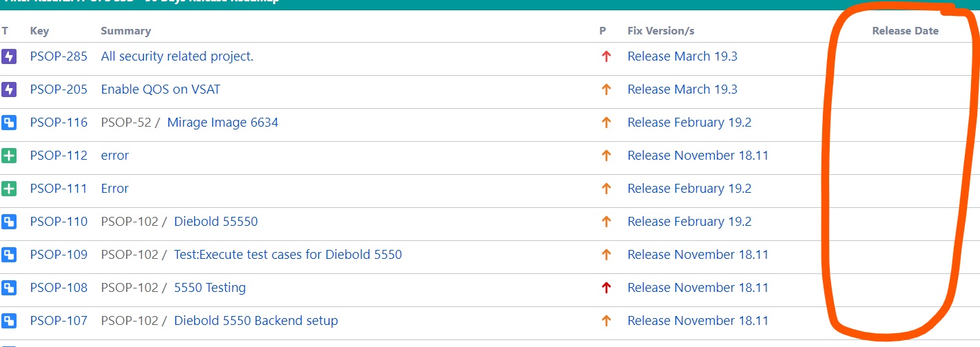980x347 pixels.
Task: Click the green improvement icon for PSOP-112
Action: (x=8, y=156)
